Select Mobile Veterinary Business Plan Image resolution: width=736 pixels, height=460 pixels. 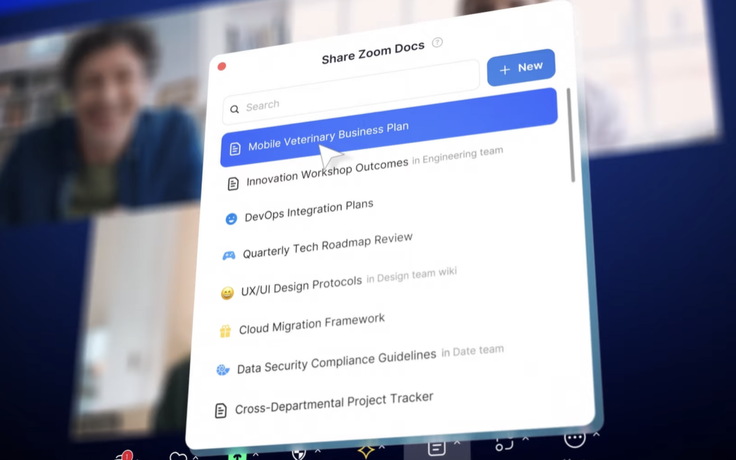coord(389,128)
